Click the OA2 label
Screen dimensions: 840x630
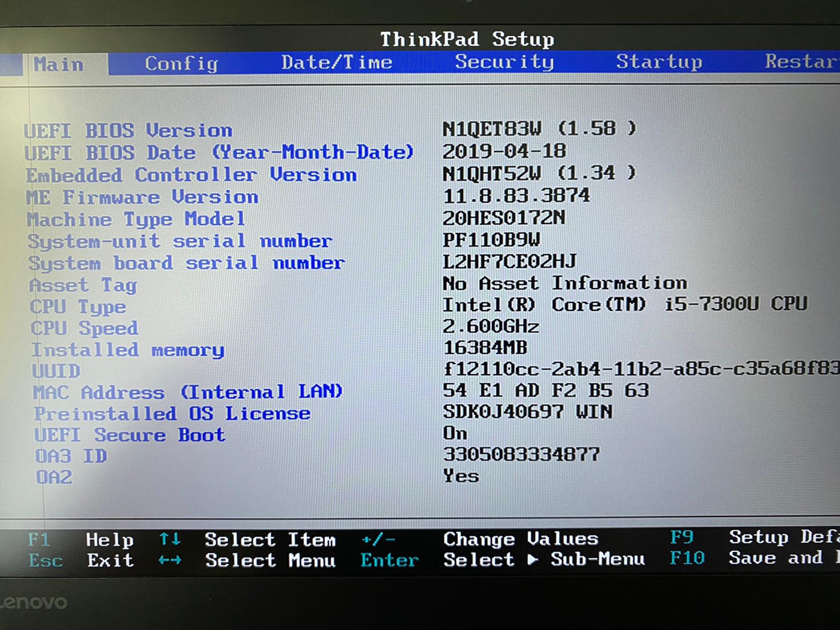tap(54, 477)
